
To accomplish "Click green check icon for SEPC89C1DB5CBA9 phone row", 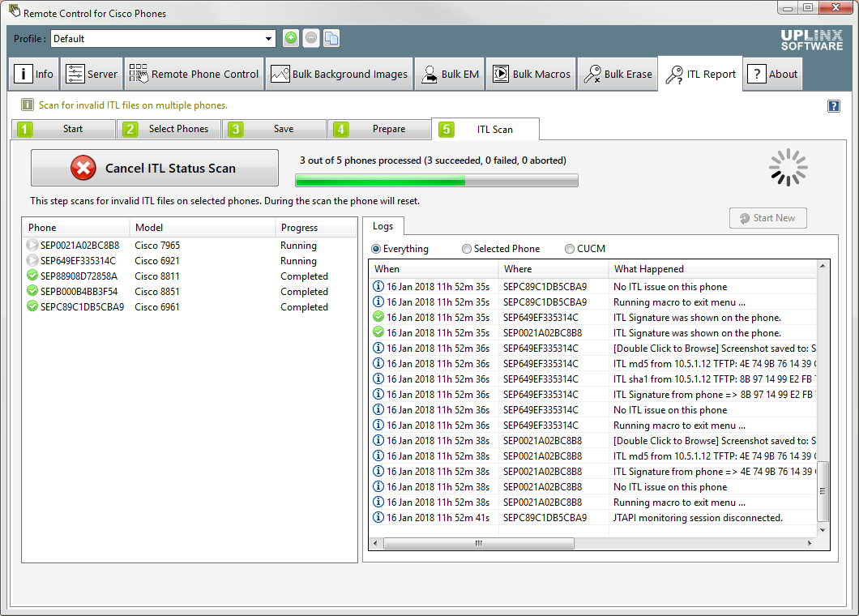I will point(32,306).
